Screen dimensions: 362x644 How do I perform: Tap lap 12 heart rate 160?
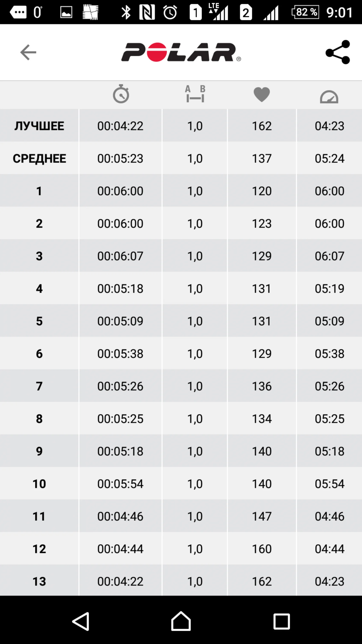click(x=262, y=549)
